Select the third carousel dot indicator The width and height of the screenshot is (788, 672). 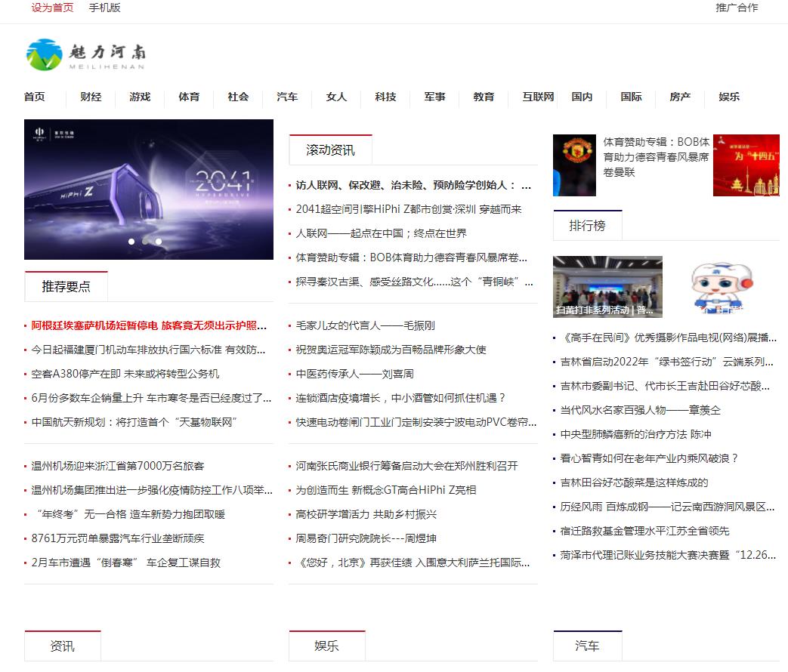pos(159,242)
